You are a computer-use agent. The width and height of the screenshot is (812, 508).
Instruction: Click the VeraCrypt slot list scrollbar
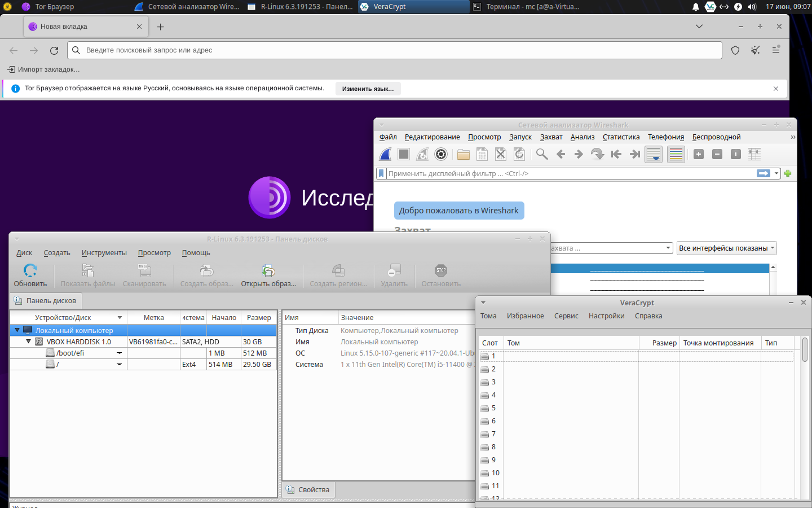[805, 350]
